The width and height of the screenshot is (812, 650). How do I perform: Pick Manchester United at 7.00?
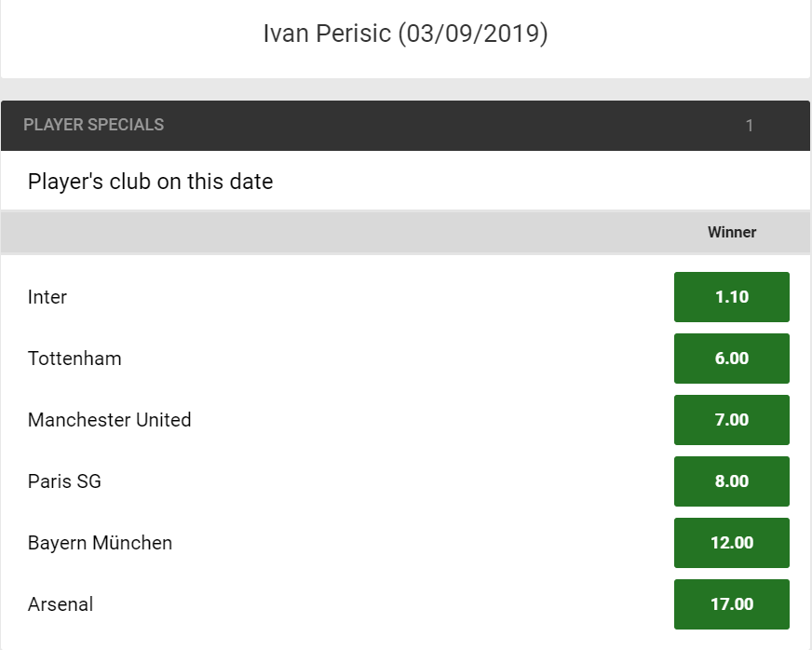click(x=731, y=420)
